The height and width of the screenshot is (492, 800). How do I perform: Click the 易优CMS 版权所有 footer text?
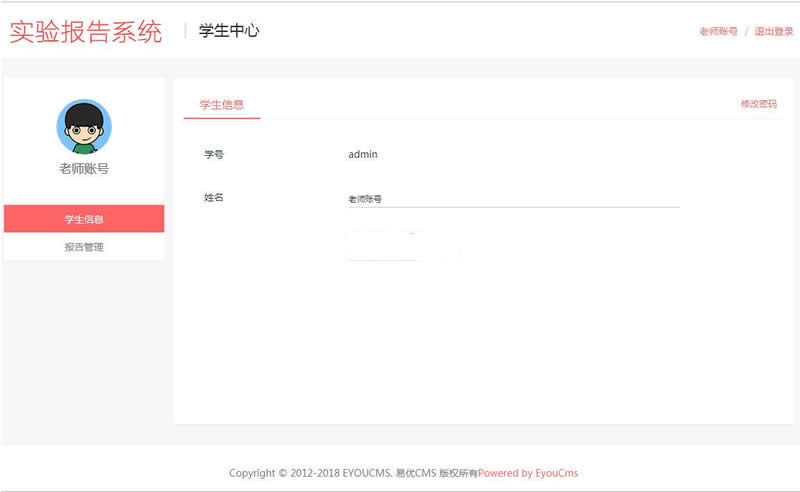[x=436, y=473]
